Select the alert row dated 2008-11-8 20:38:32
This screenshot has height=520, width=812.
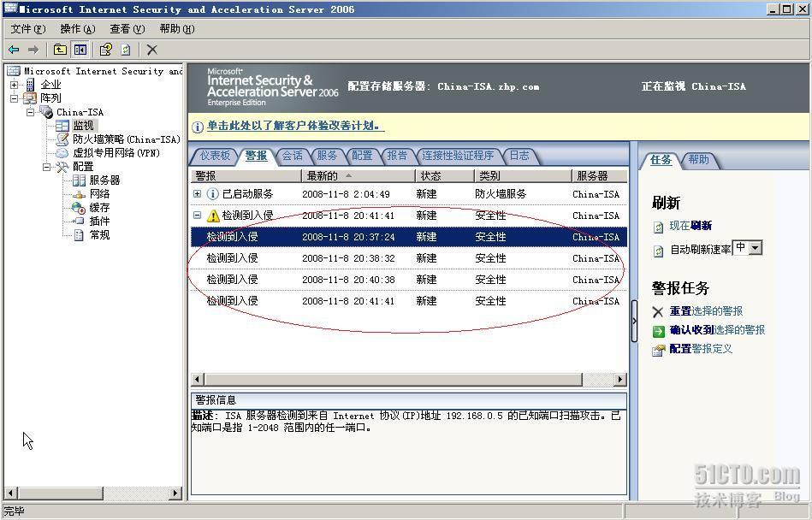click(x=409, y=258)
